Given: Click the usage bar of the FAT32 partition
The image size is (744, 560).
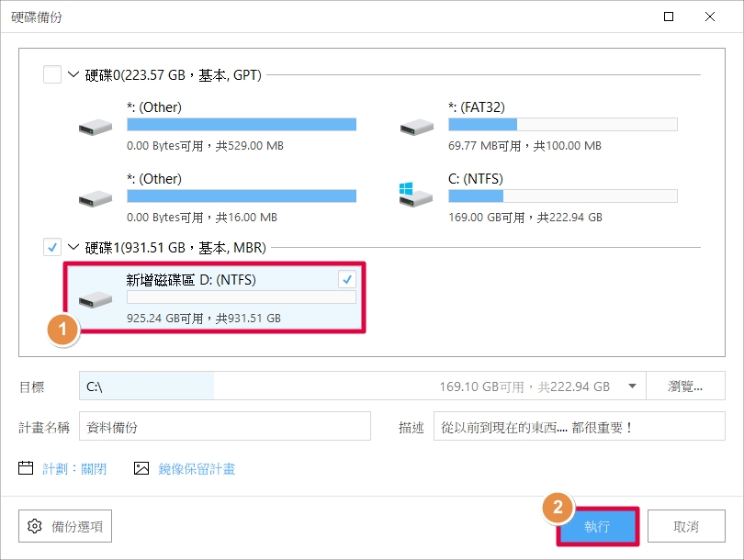Looking at the screenshot, I should pos(563,125).
